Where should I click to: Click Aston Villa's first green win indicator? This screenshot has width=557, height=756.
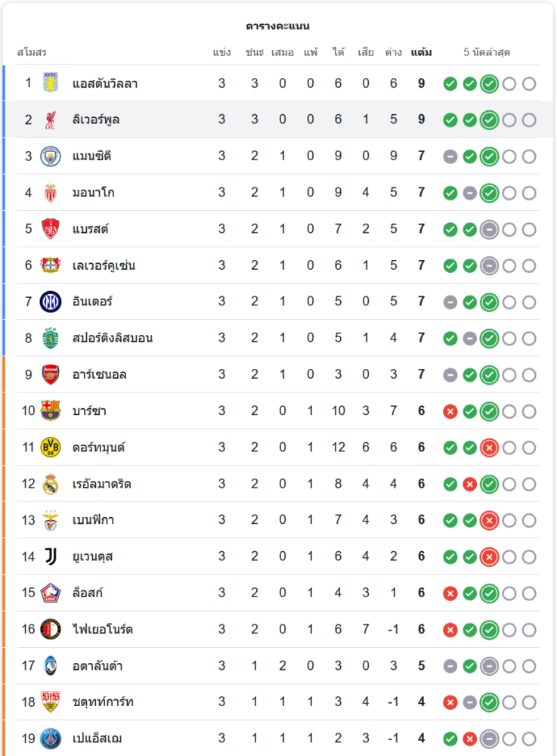(x=450, y=83)
